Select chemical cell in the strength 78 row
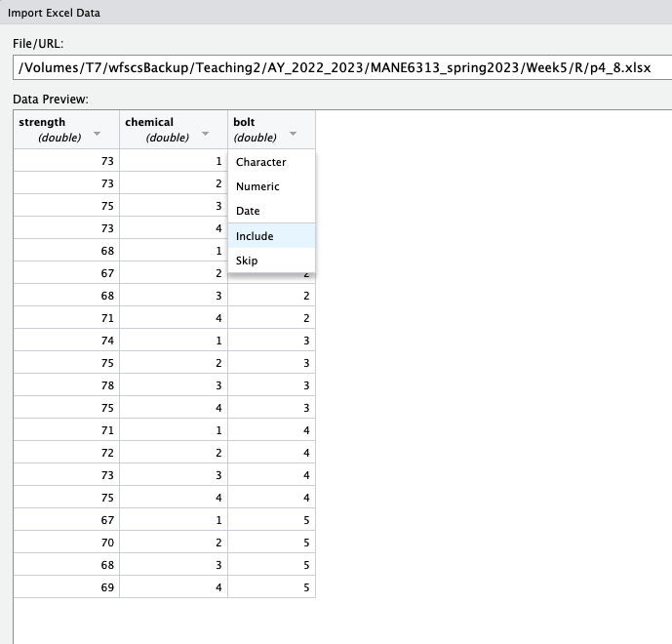The width and height of the screenshot is (672, 644). point(173,386)
